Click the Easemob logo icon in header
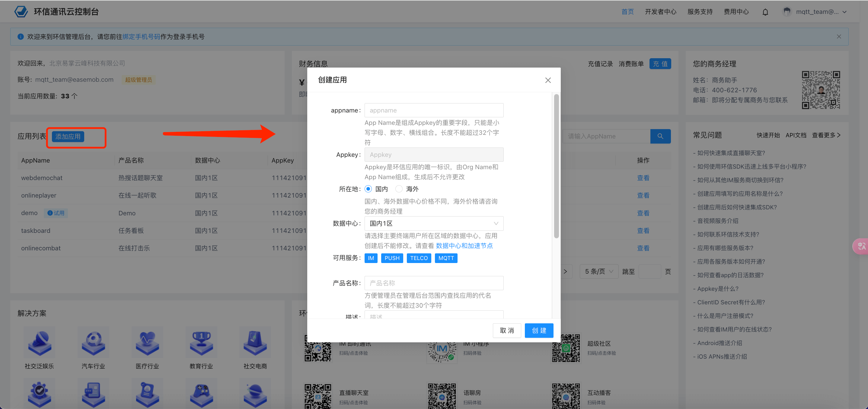This screenshot has width=868, height=409. tap(21, 11)
